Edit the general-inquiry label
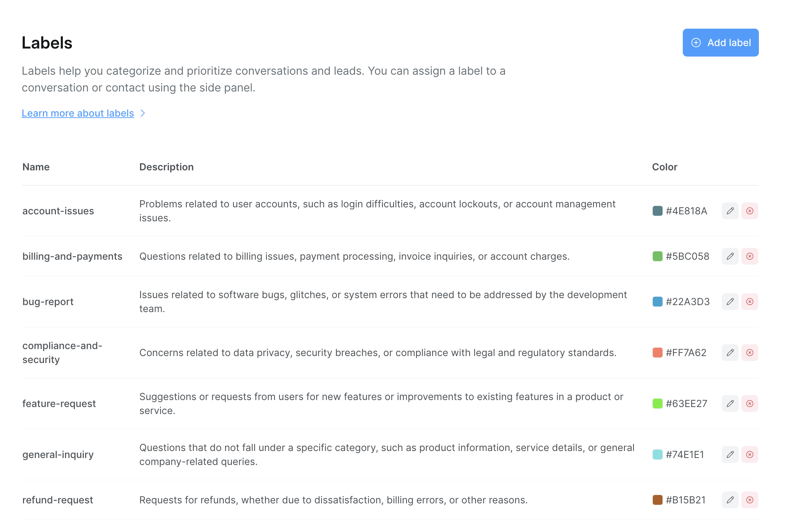This screenshot has height=532, width=791. [x=730, y=455]
